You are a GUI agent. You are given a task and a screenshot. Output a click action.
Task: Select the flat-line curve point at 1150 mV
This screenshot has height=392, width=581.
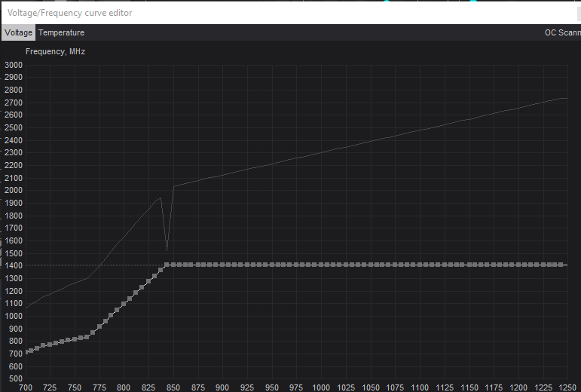click(469, 265)
